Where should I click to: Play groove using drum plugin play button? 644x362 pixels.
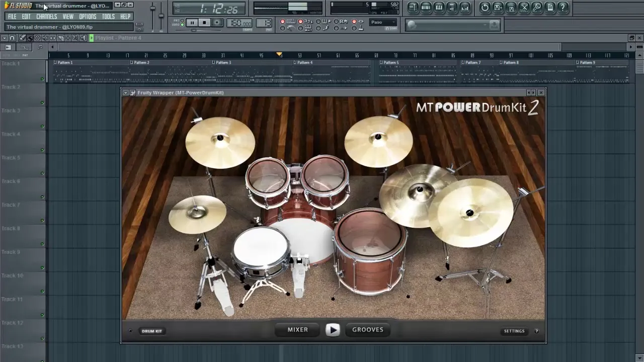[333, 330]
